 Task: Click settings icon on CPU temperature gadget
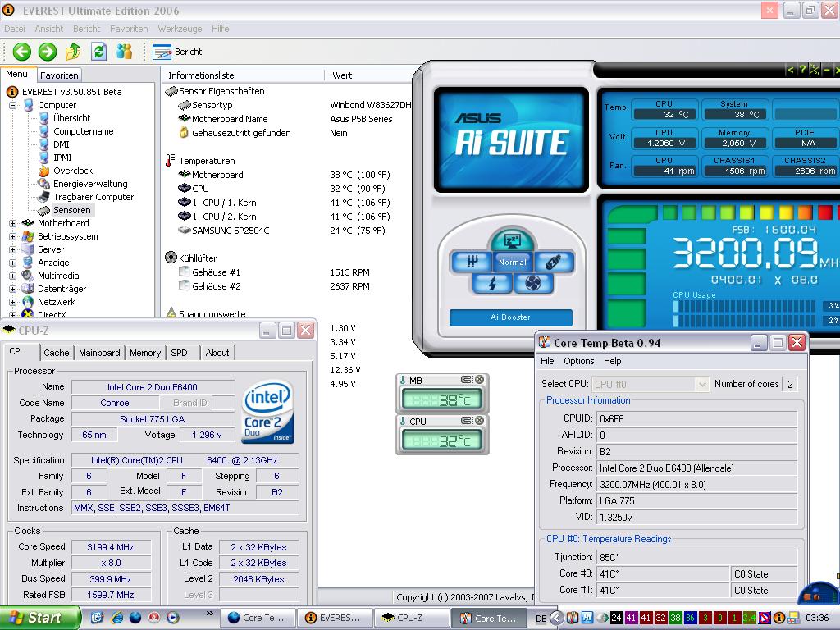467,421
